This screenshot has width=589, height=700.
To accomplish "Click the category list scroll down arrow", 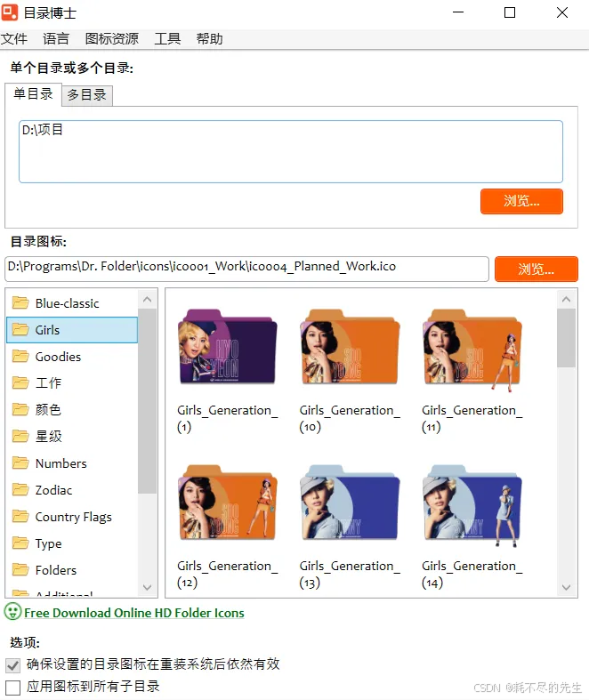I will 148,588.
